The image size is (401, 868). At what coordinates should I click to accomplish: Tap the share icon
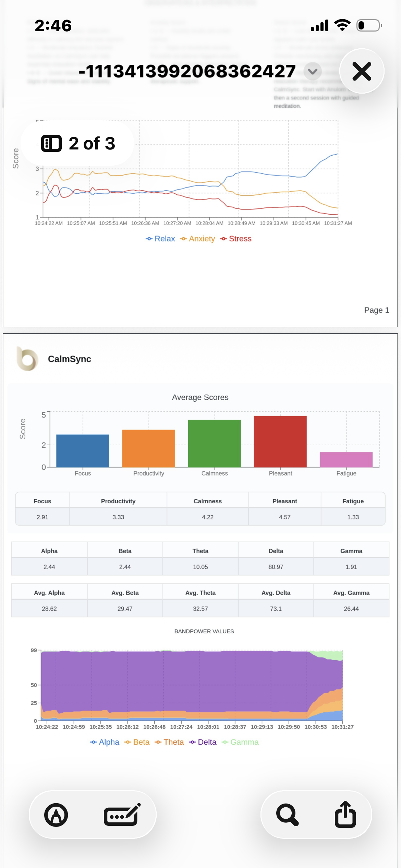pos(345,815)
